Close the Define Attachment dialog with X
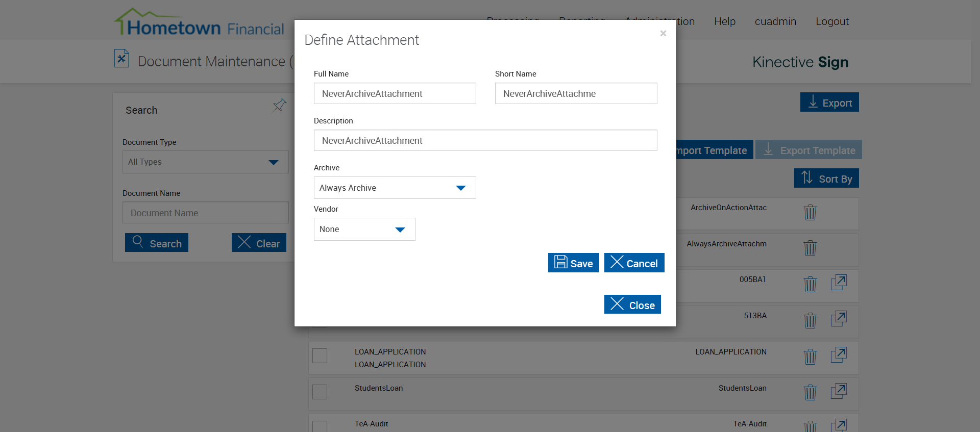980x432 pixels. coord(663,34)
